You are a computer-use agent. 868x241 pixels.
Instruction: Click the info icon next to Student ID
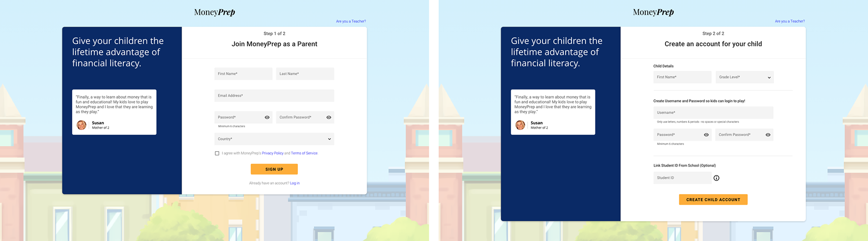(x=716, y=178)
